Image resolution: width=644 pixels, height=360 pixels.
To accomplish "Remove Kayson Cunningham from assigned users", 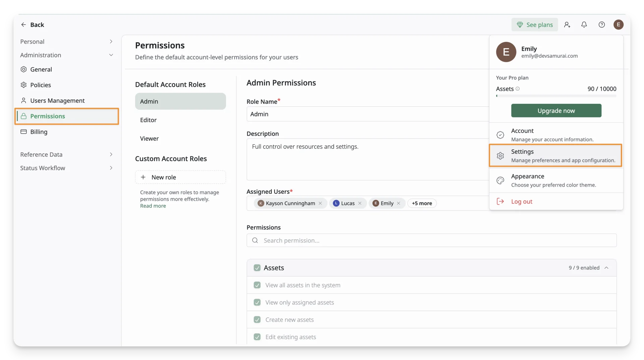I will [320, 203].
